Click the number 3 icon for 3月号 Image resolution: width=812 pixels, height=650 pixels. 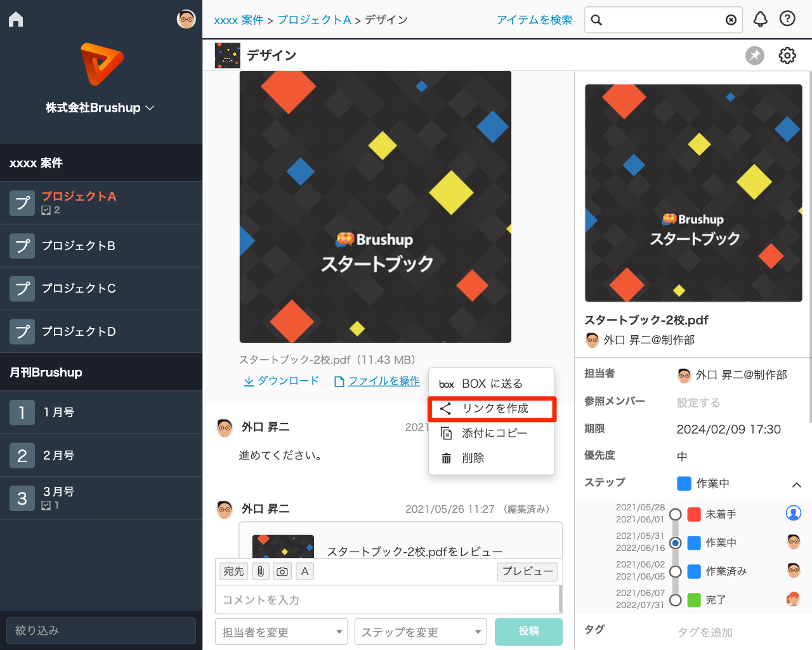tap(22, 498)
